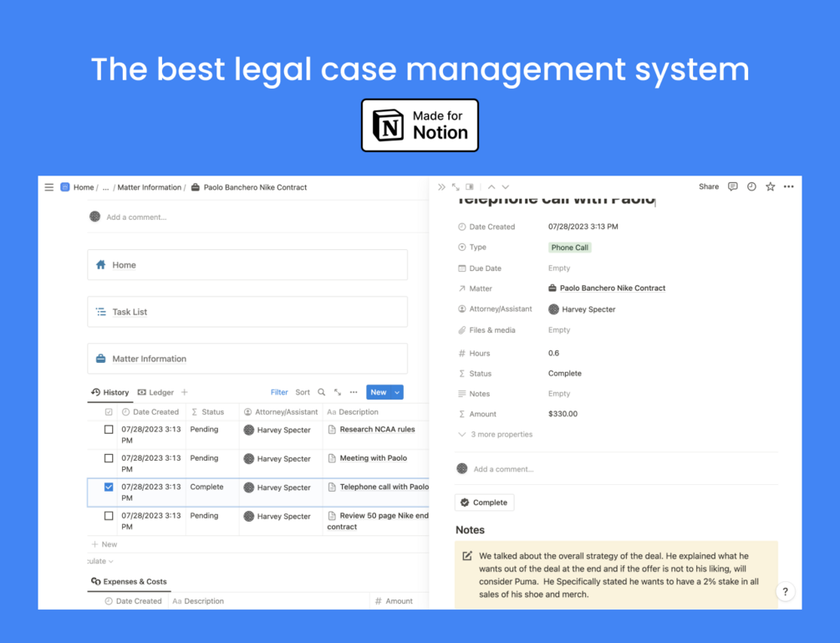The image size is (840, 643).
Task: Add a comment on main page
Action: (136, 217)
